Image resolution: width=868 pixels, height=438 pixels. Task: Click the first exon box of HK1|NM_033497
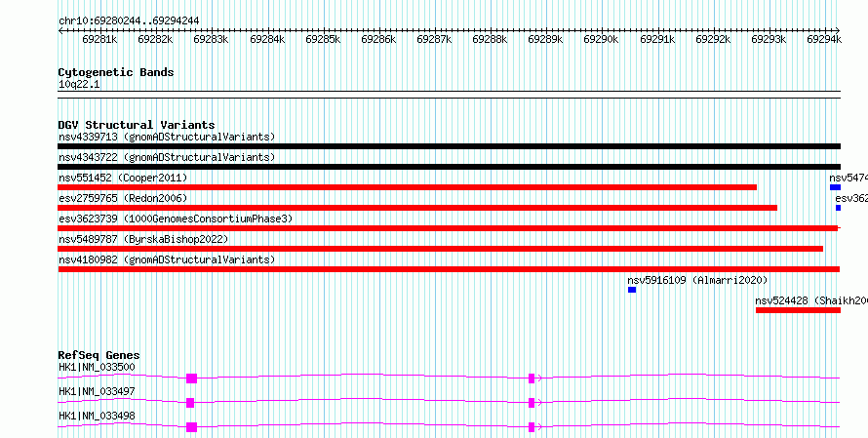190,403
